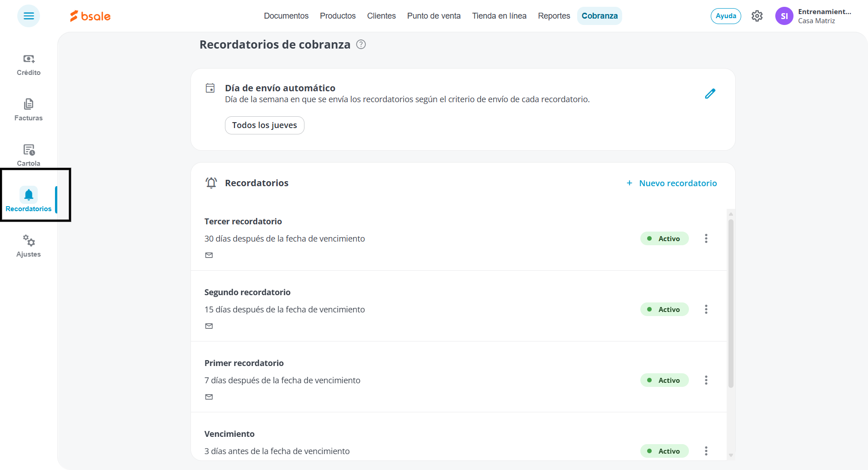Click the reminders list scrollbar thumb
This screenshot has height=470, width=868.
click(x=731, y=303)
